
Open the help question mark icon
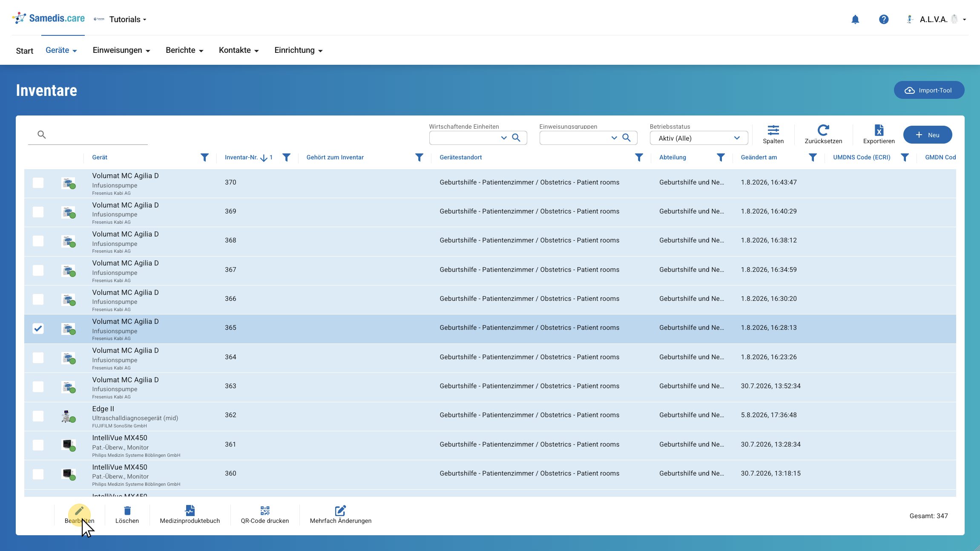884,20
